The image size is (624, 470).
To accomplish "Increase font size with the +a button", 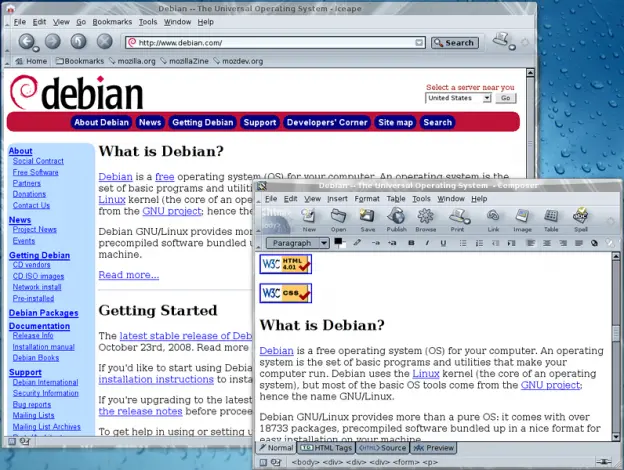I will (x=392, y=243).
